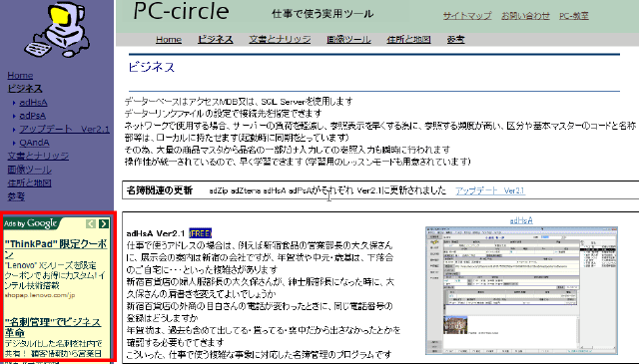Viewport: 639px width, 364px height.
Task: Click the computer logo image
Action: coord(57,29)
